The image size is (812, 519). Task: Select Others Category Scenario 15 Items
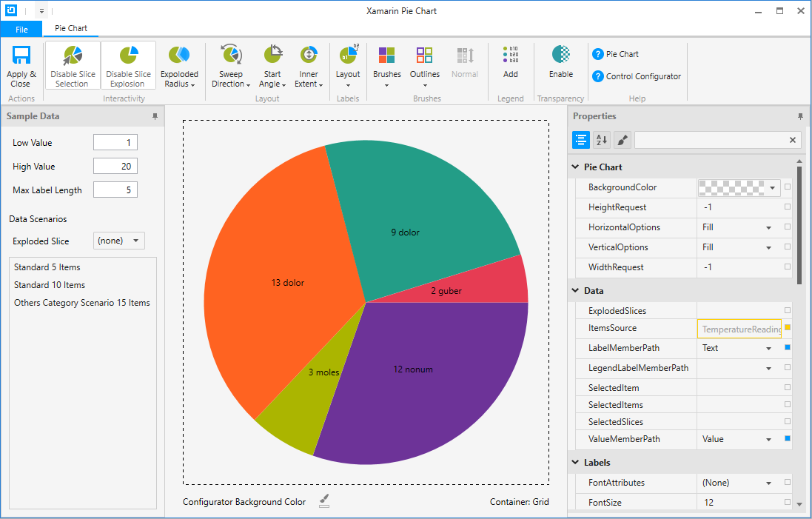pyautogui.click(x=82, y=303)
